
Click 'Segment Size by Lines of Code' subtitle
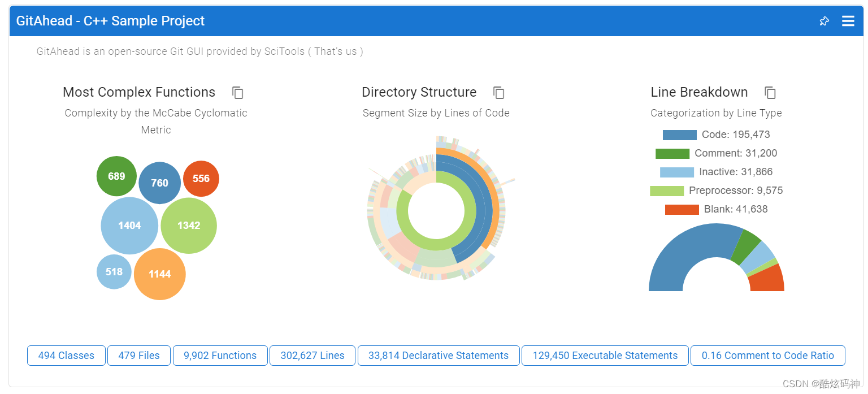[436, 113]
